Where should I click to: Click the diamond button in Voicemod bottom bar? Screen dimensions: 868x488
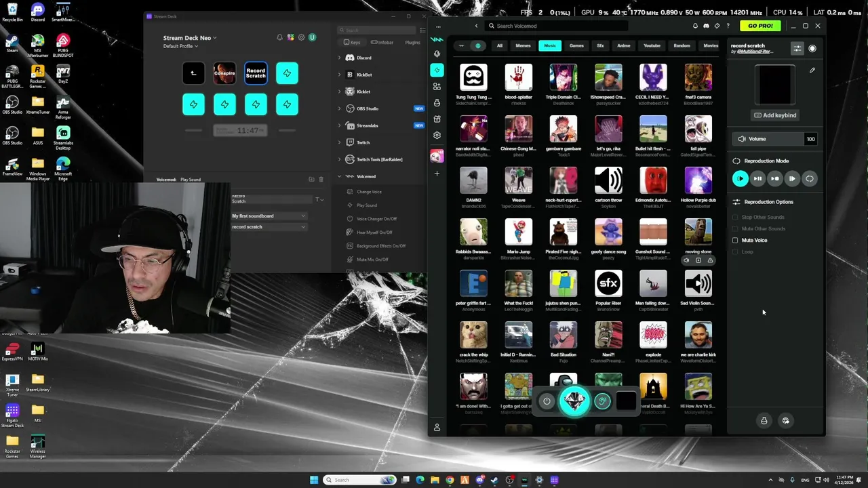[574, 401]
